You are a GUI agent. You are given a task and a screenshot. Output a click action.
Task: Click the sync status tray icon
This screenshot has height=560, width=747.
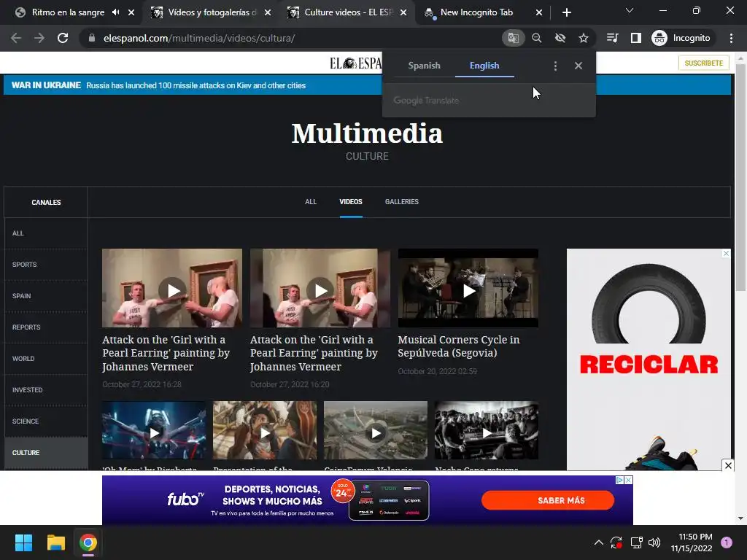616,542
